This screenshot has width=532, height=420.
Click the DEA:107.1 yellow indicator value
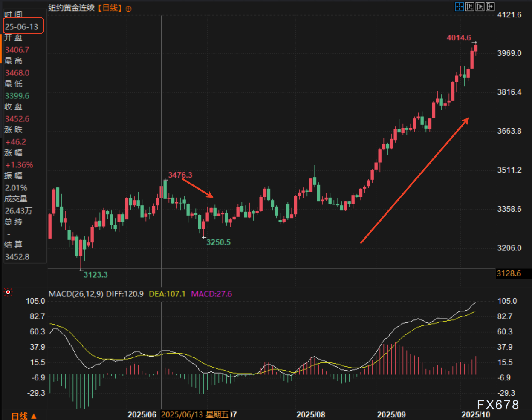167,294
